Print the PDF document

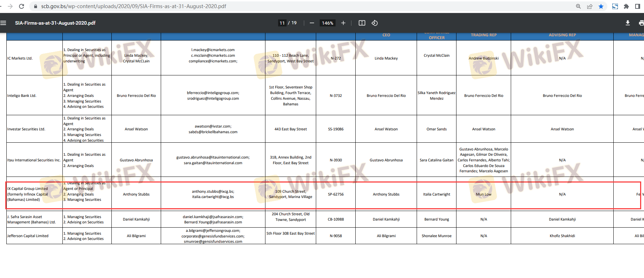click(x=641, y=23)
